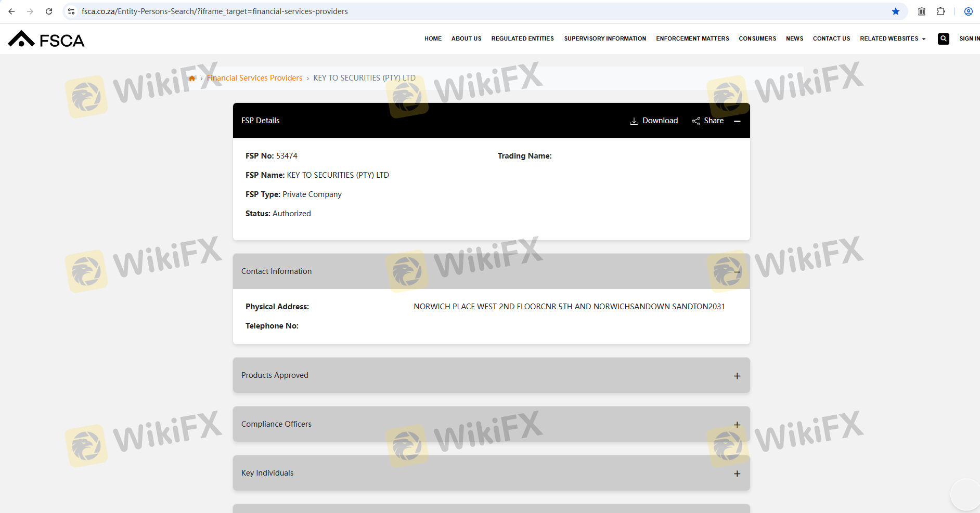
Task: Click the breadcrumb home icon
Action: [192, 78]
